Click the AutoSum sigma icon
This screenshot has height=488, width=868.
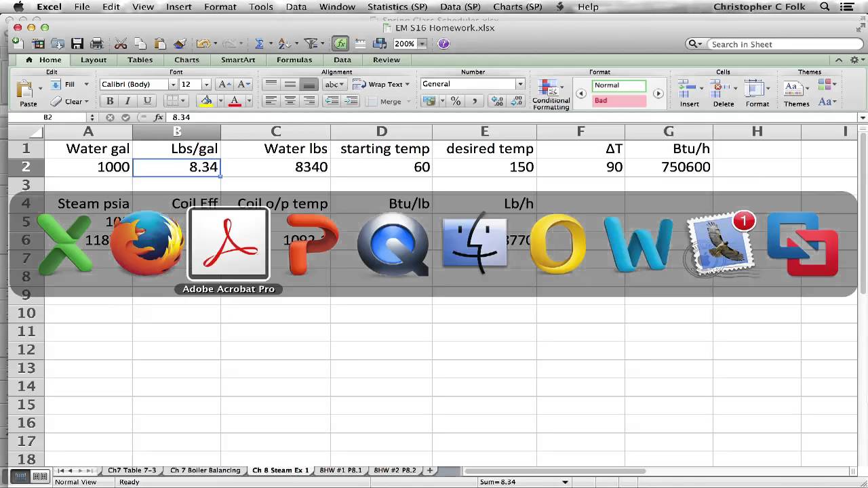tap(259, 44)
